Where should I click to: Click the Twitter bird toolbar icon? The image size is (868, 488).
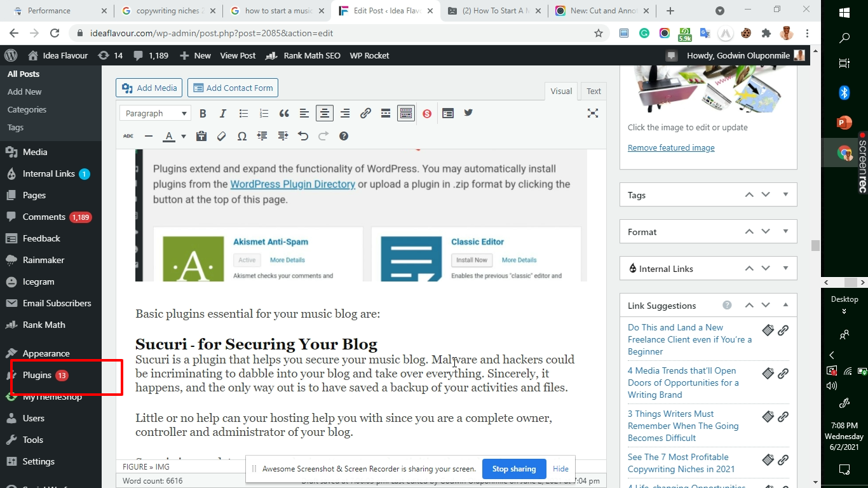pyautogui.click(x=468, y=112)
